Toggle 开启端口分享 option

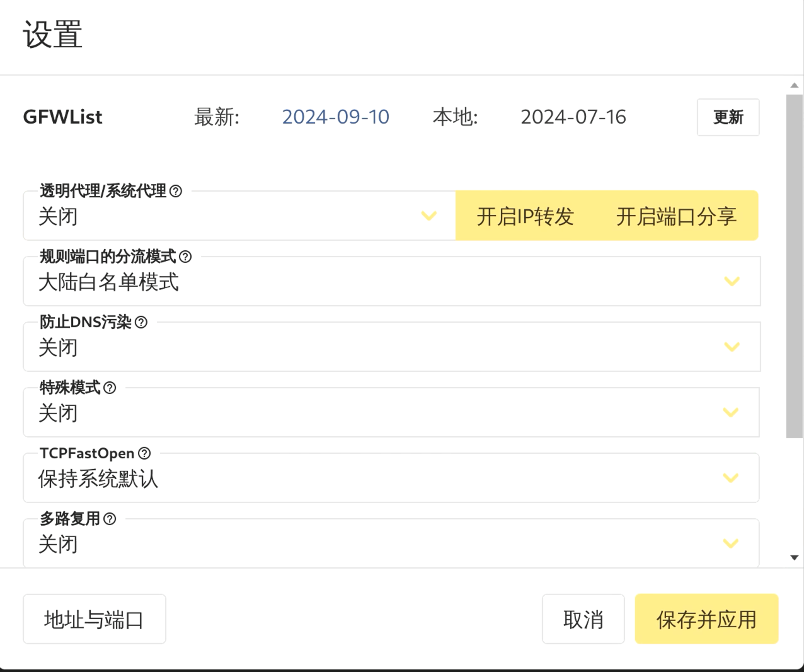click(676, 216)
